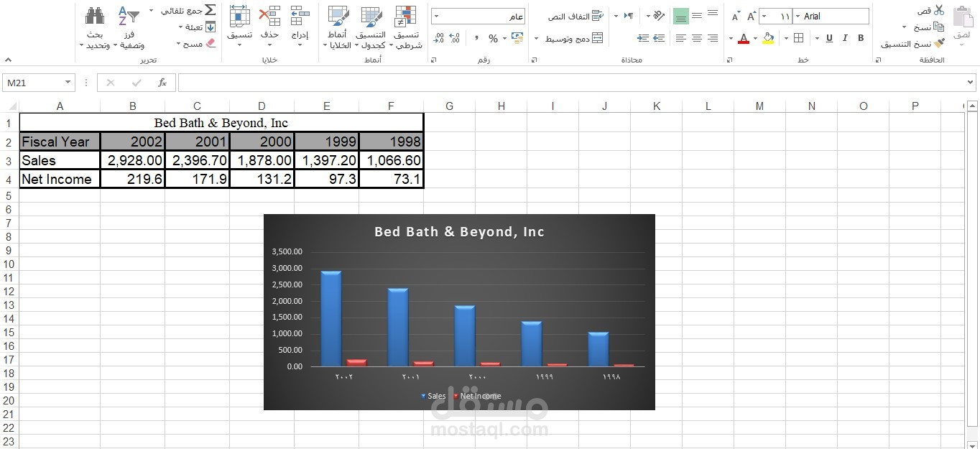Image resolution: width=980 pixels, height=449 pixels.
Task: Select cell containing 2,928.00
Action: pos(133,160)
